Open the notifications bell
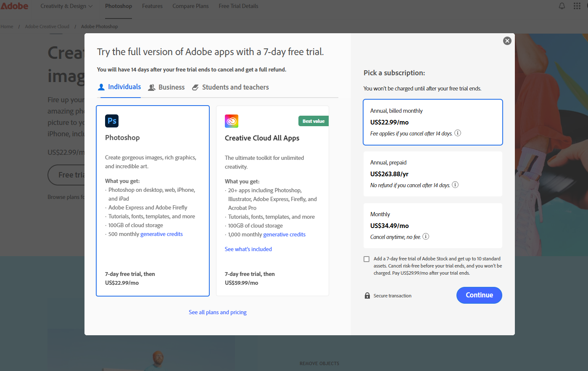The height and width of the screenshot is (371, 588). tap(562, 6)
